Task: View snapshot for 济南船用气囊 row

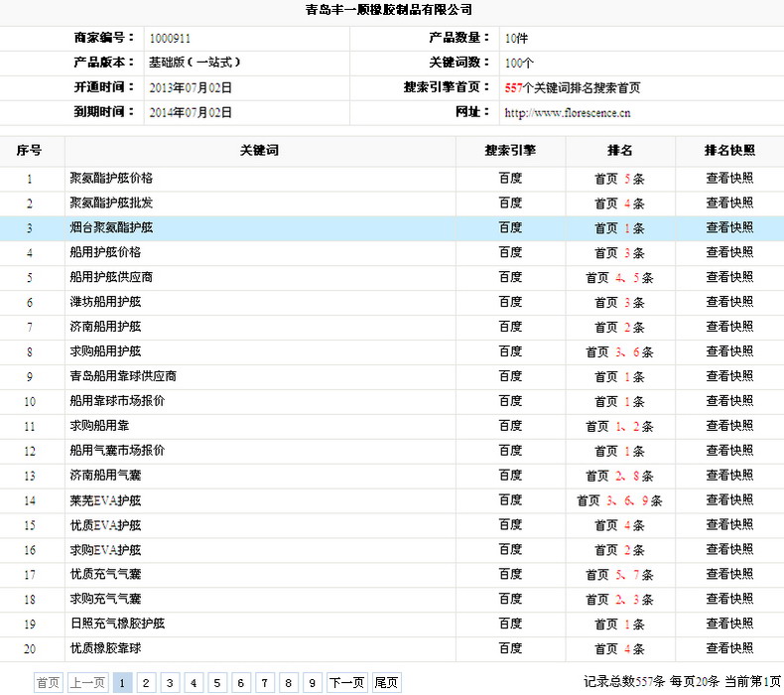Action: [729, 476]
